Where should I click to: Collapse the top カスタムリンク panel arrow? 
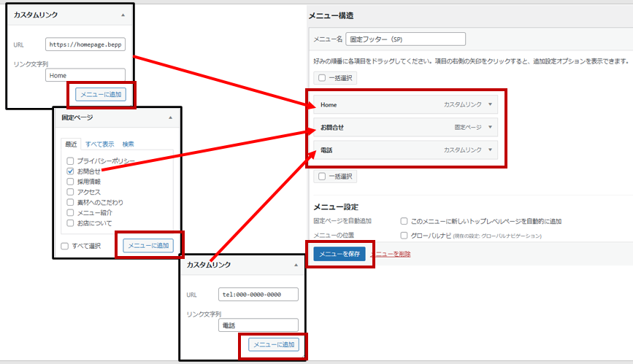coord(123,15)
